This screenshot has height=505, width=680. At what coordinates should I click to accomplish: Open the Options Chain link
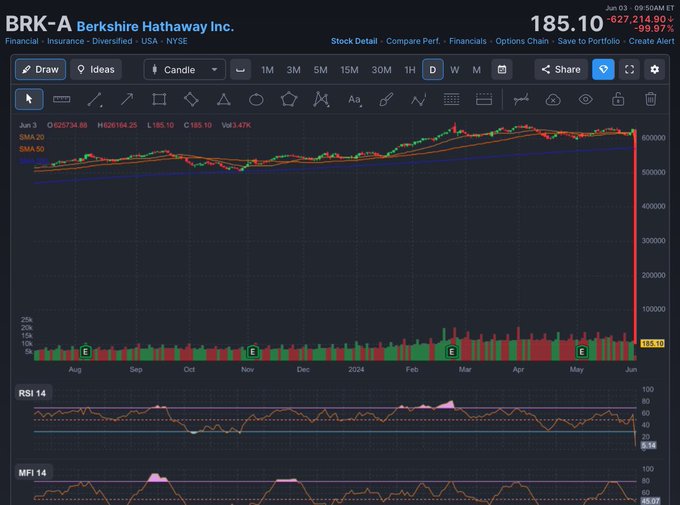pyautogui.click(x=522, y=41)
